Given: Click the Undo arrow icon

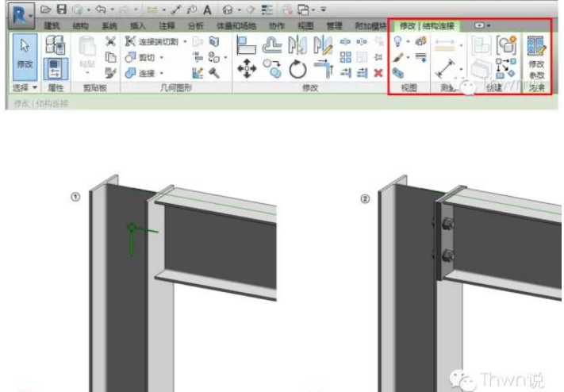Looking at the screenshot, I should pos(101,10).
